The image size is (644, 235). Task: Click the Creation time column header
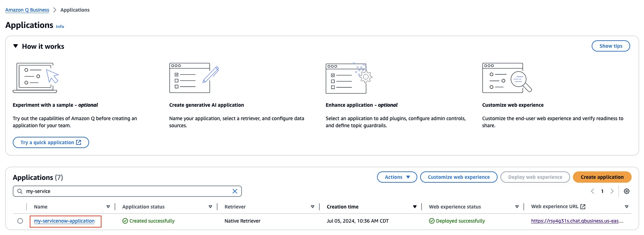point(343,207)
